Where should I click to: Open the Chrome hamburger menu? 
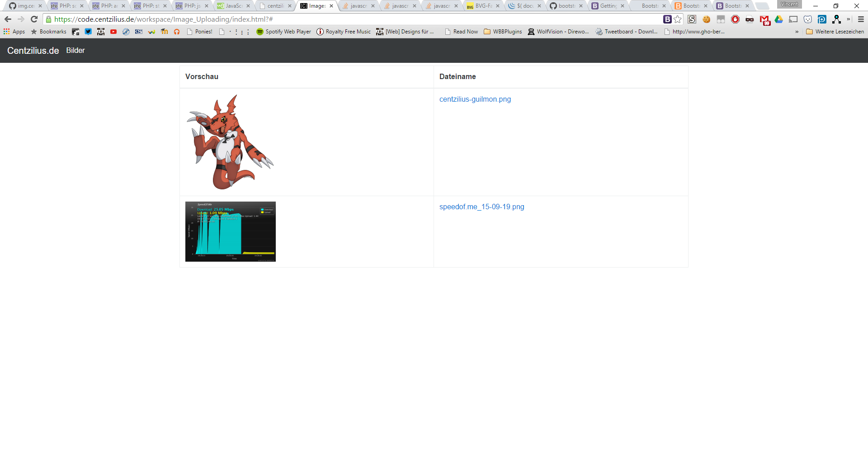pyautogui.click(x=861, y=19)
